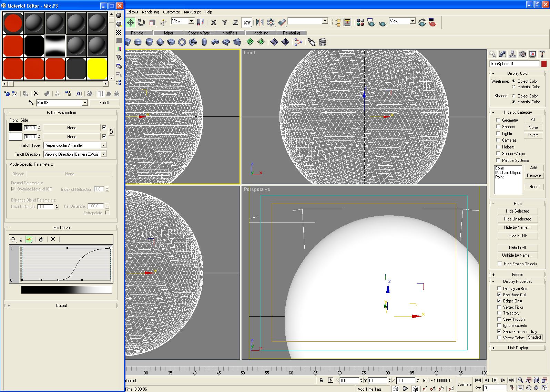Click Zoom magnifier viewport control

tap(520, 380)
